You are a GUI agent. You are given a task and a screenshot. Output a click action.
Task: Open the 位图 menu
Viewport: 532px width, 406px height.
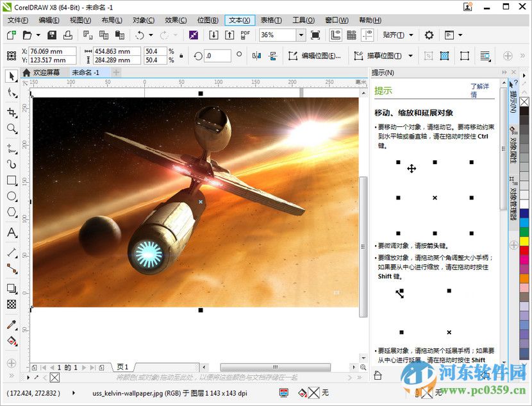[x=208, y=20]
